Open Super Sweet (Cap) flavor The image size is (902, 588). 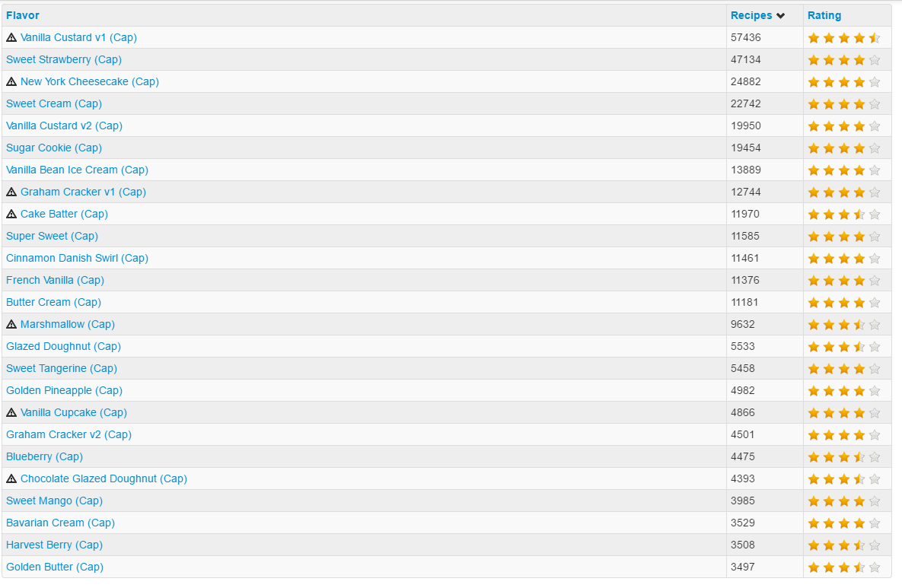coord(52,236)
